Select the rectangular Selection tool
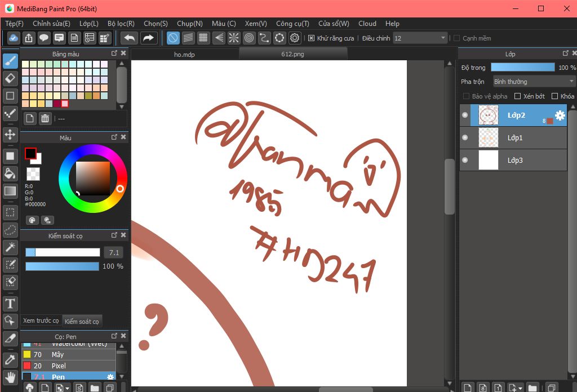The height and width of the screenshot is (392, 577). [x=10, y=212]
